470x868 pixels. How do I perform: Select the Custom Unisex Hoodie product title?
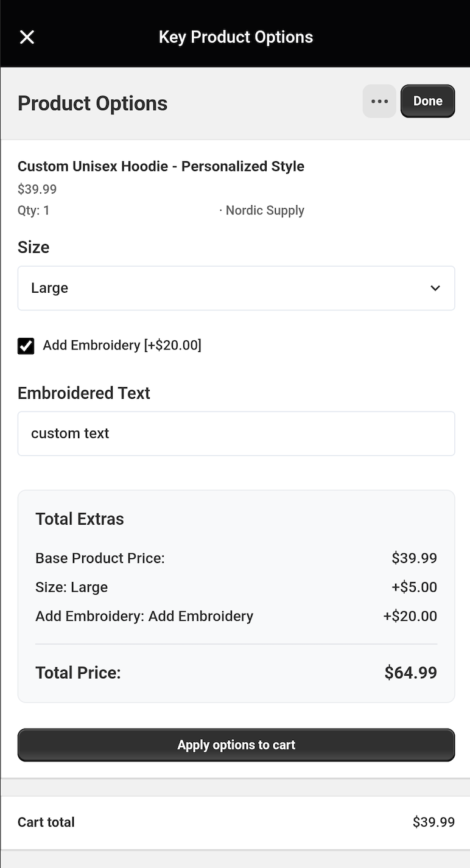(x=161, y=166)
